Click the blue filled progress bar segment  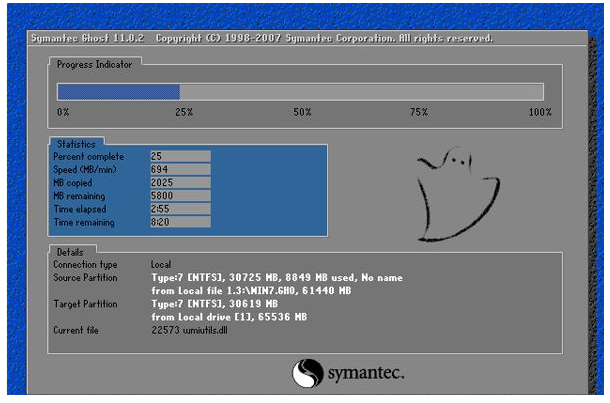coord(119,92)
